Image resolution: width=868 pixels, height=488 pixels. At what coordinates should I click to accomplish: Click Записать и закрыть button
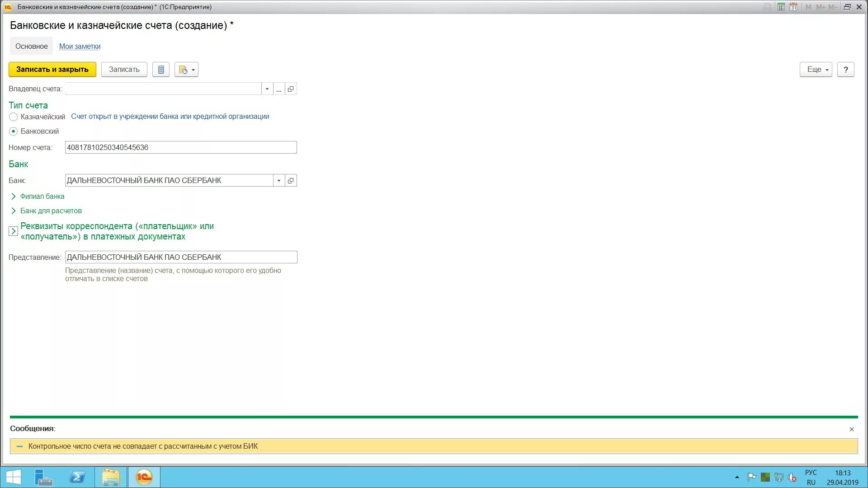point(52,69)
